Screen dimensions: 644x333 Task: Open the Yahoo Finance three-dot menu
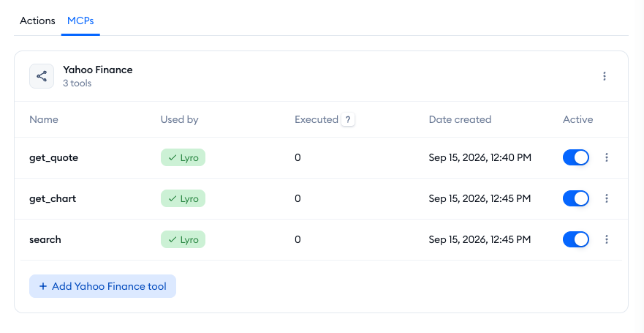(604, 76)
